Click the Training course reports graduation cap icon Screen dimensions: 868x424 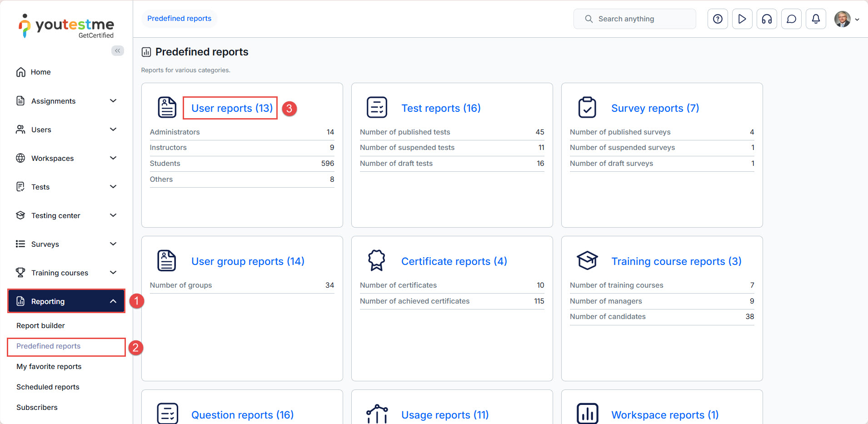pos(587,261)
